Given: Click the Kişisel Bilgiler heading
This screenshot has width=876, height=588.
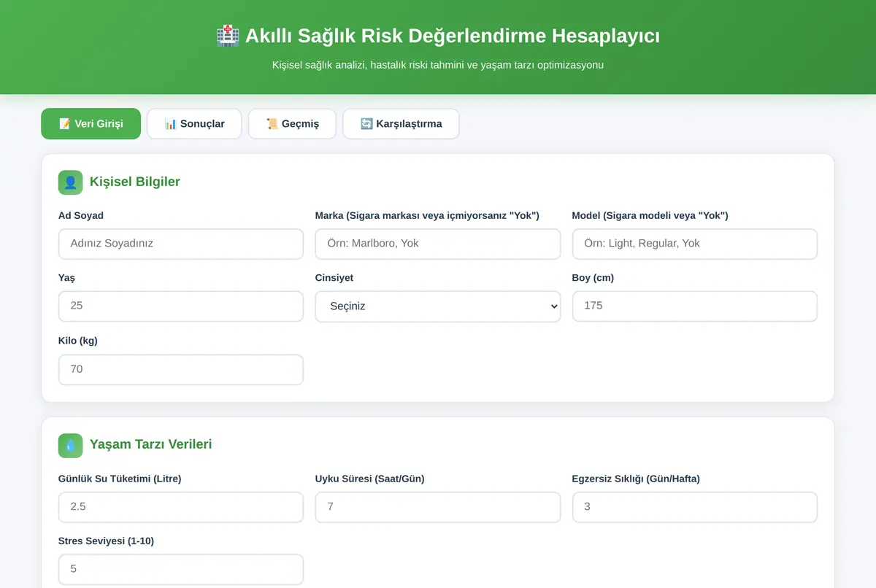Looking at the screenshot, I should click(135, 182).
